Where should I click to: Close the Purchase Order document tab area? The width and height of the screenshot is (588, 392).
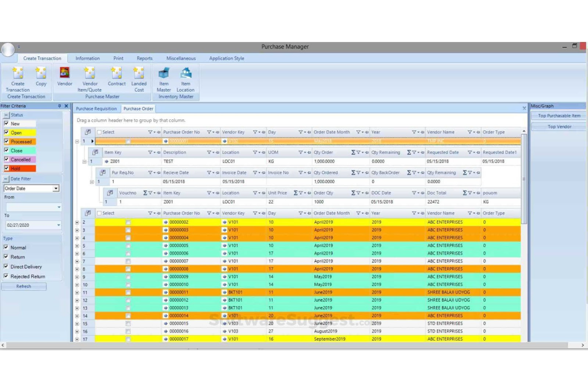(524, 108)
